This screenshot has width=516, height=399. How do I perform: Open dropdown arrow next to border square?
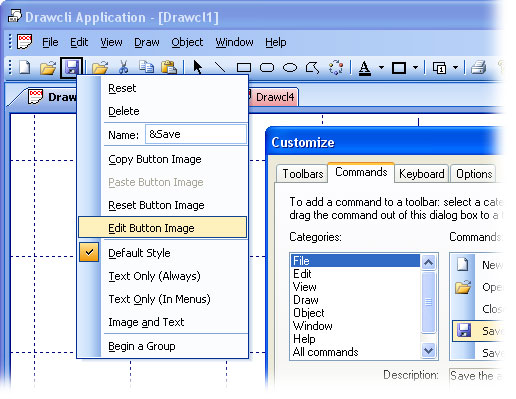coord(415,68)
